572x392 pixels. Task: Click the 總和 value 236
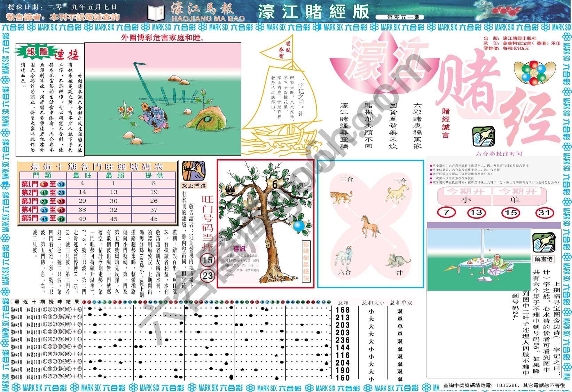(343, 340)
